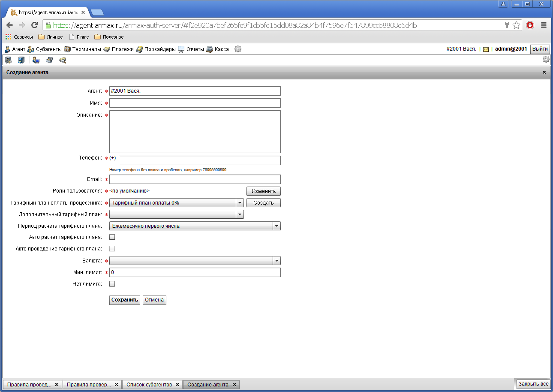Open the Полезное bookmarks folder
Image resolution: width=553 pixels, height=392 pixels.
coord(109,37)
